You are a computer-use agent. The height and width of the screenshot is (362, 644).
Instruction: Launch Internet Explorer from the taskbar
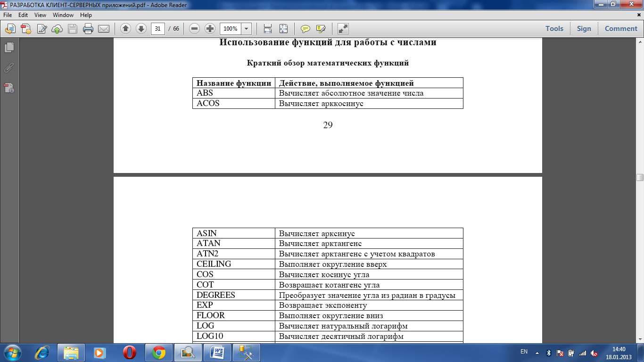(x=43, y=353)
